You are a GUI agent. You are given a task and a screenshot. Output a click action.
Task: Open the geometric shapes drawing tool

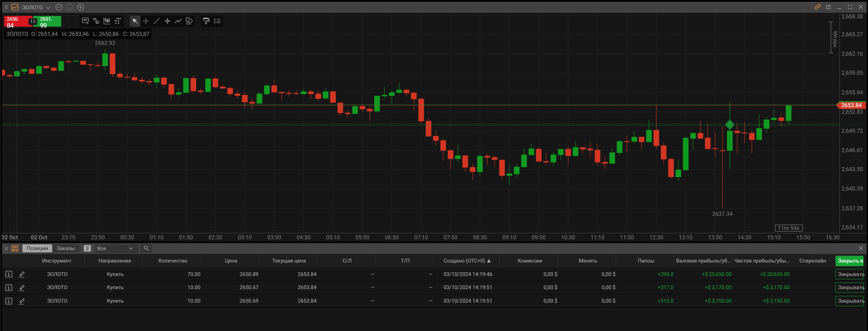click(189, 21)
